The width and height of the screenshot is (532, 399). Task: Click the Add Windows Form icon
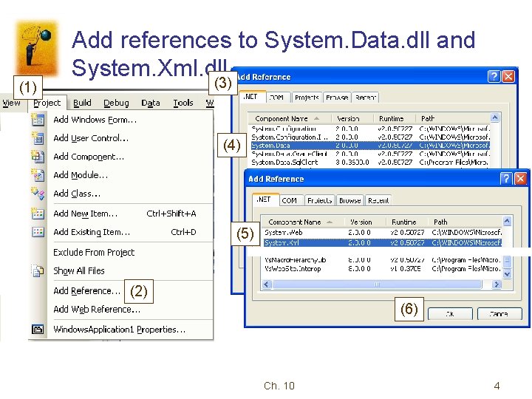pyautogui.click(x=38, y=120)
